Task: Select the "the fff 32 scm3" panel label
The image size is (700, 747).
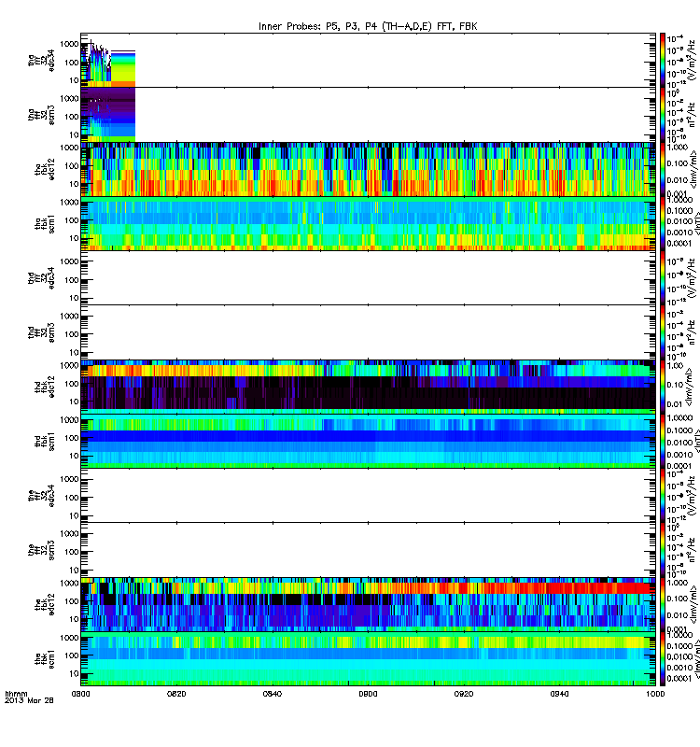Action: (x=41, y=550)
